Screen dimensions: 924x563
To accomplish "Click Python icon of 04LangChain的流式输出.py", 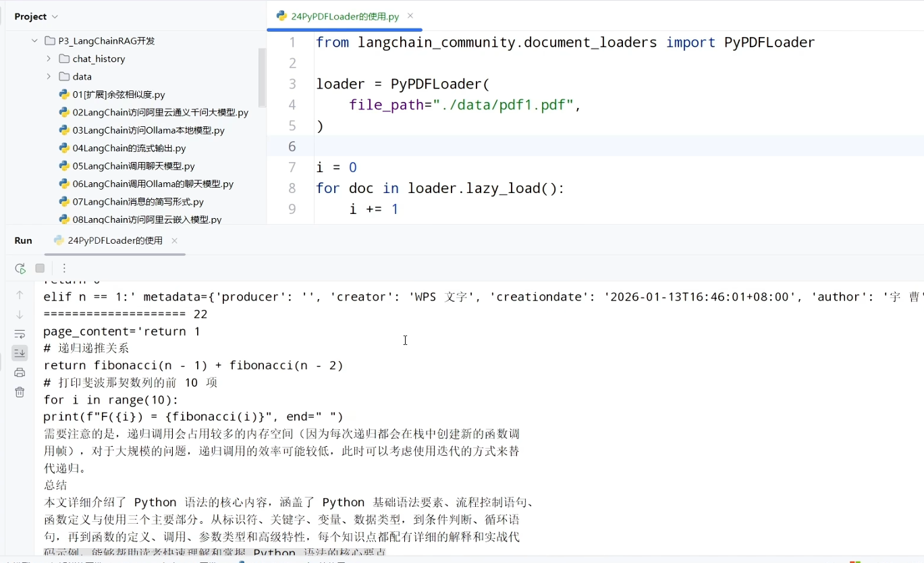I will point(64,148).
